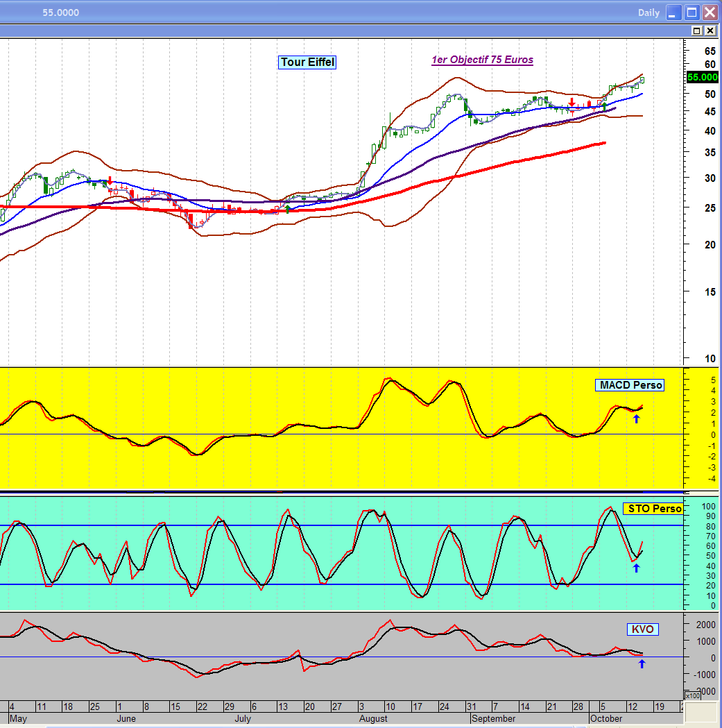Click the June month label on time axis
Screen dimensions: 722x728
click(x=126, y=719)
